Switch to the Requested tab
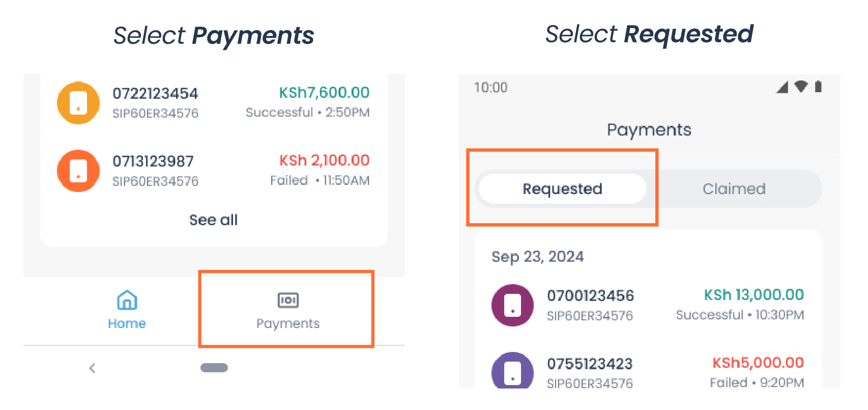Image resolution: width=868 pixels, height=410 pixels. 561,188
